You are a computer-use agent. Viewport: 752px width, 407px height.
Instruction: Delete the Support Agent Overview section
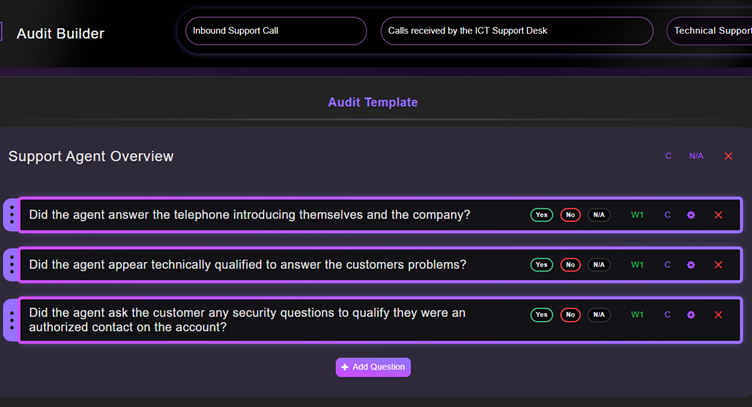(728, 156)
